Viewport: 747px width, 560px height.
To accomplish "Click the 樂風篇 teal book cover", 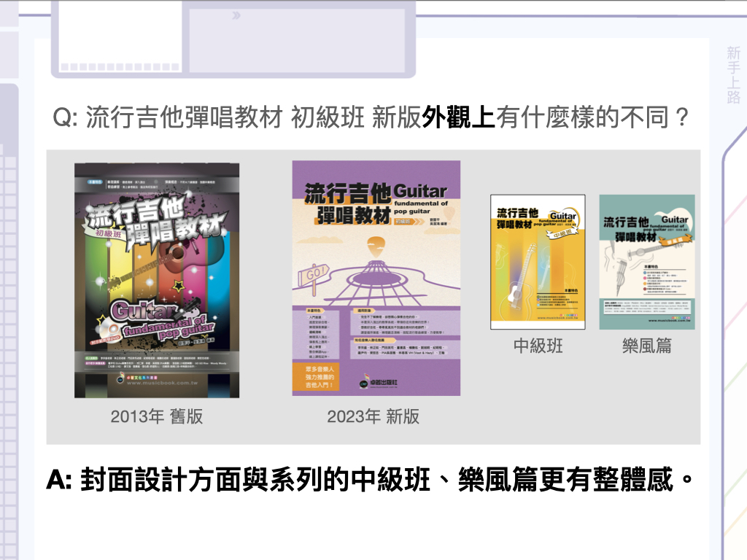I will point(646,262).
